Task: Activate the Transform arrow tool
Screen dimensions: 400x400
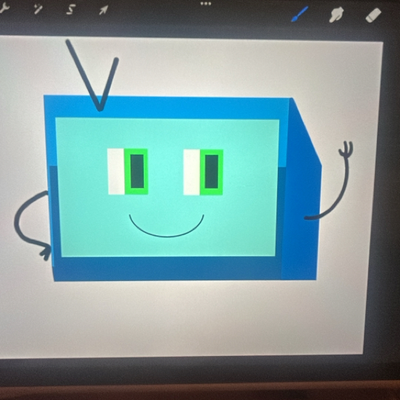Action: click(103, 10)
